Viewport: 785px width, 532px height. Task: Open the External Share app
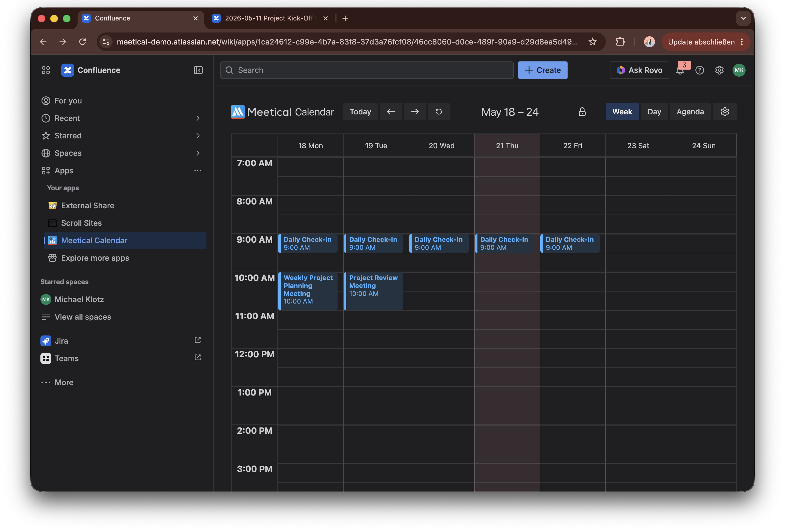tap(125, 206)
